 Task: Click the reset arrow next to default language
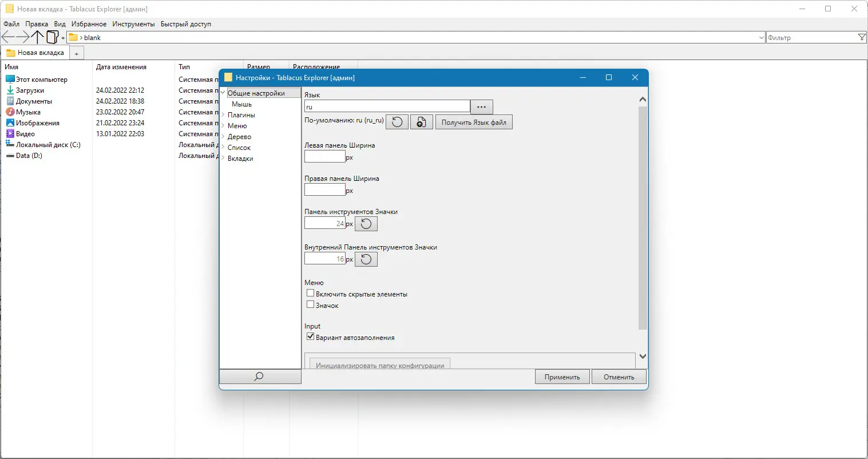tap(397, 122)
